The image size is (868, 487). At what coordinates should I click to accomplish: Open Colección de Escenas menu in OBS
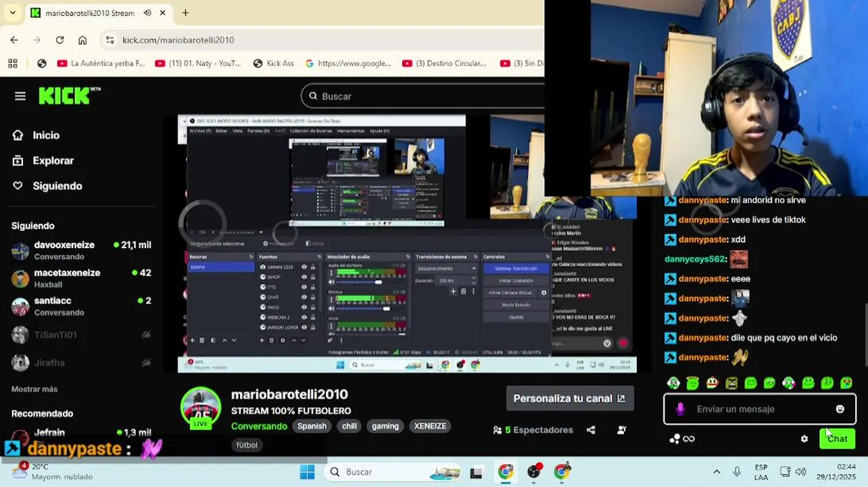(311, 131)
